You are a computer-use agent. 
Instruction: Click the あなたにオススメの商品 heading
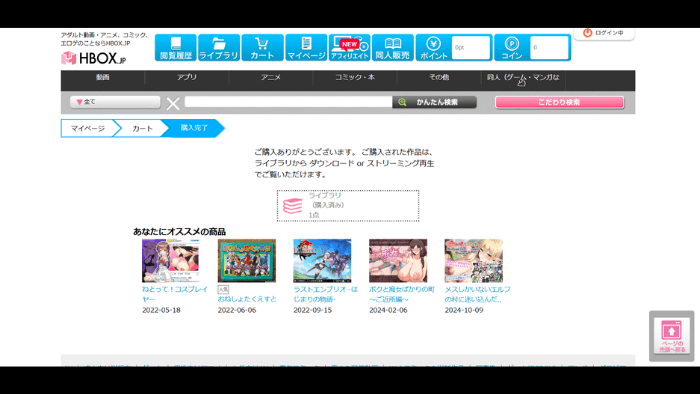(x=179, y=232)
